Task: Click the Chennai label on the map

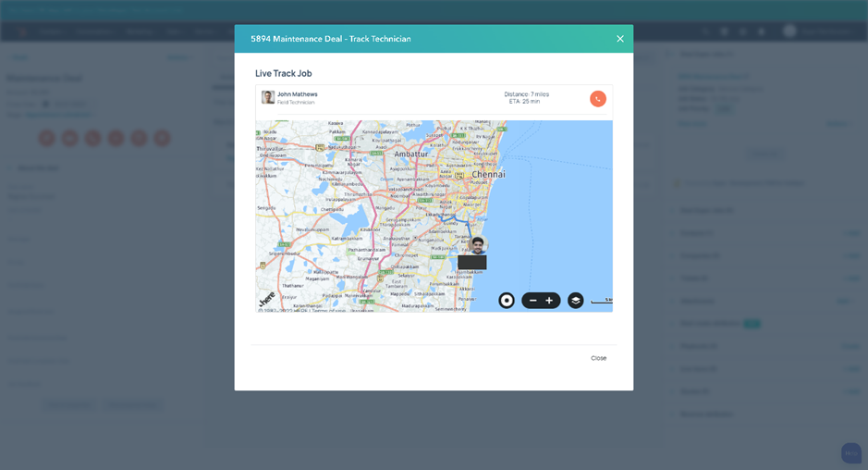Action: (488, 174)
